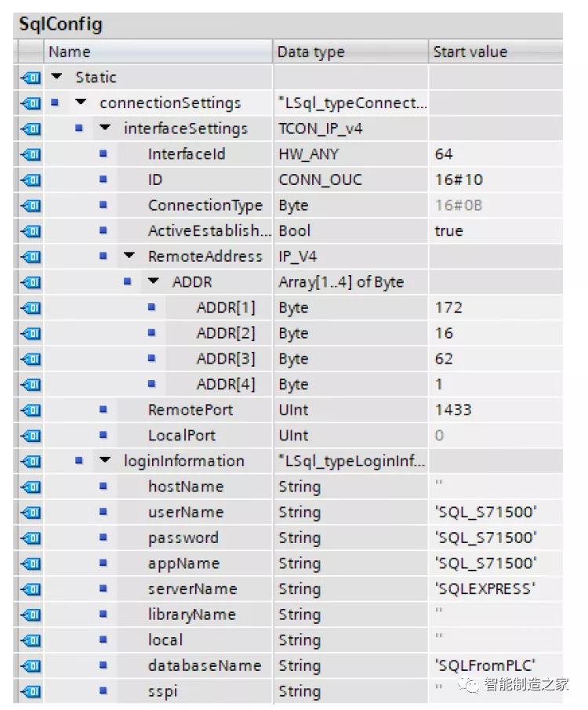Click the Start value column header

(495, 52)
